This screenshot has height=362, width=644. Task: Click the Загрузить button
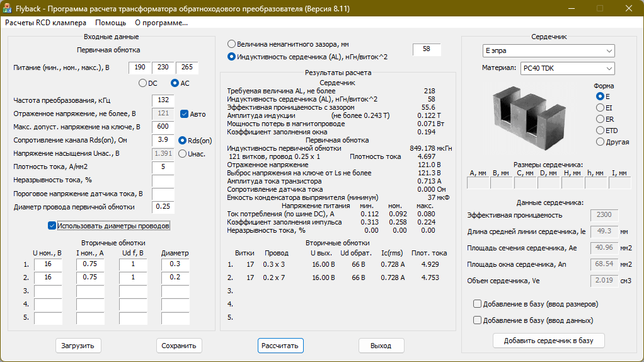click(x=78, y=346)
